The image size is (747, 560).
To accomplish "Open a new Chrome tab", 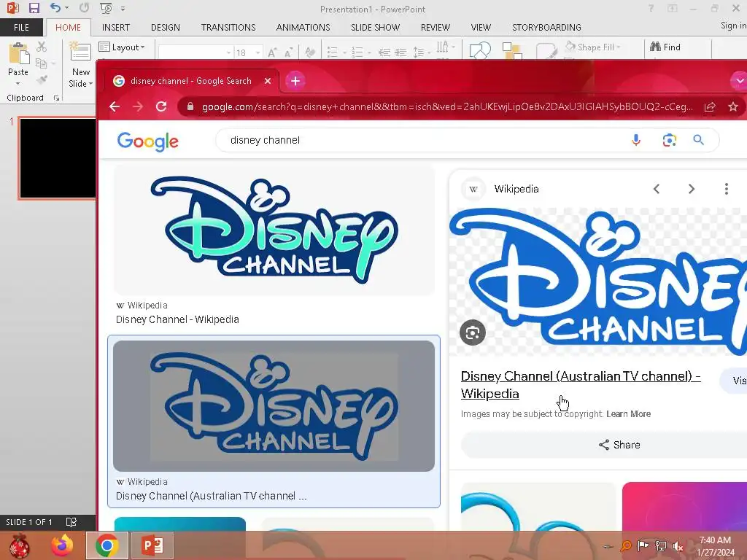I will click(x=295, y=81).
